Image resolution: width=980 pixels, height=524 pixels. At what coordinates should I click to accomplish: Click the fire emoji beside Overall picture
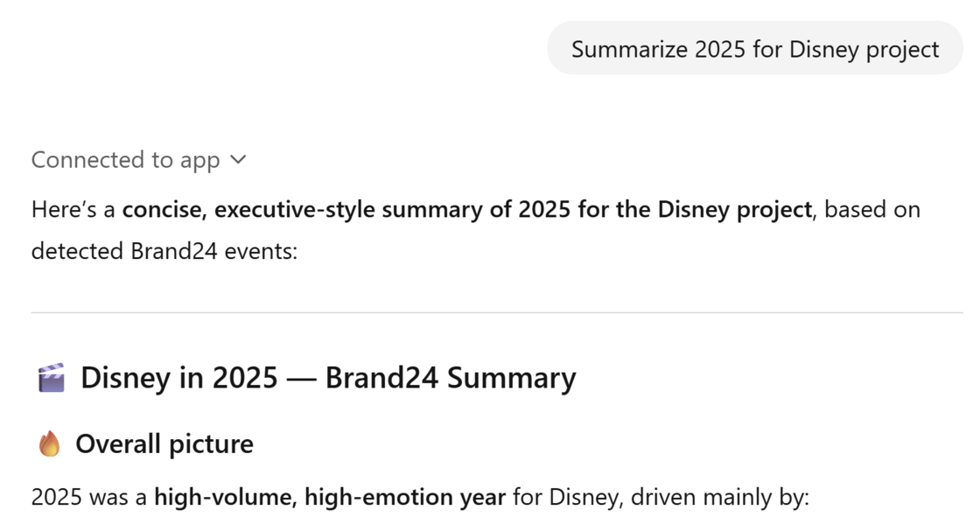tap(50, 444)
